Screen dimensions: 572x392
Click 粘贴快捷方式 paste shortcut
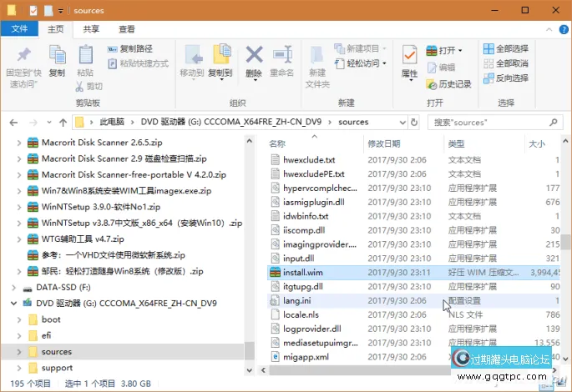(139, 63)
